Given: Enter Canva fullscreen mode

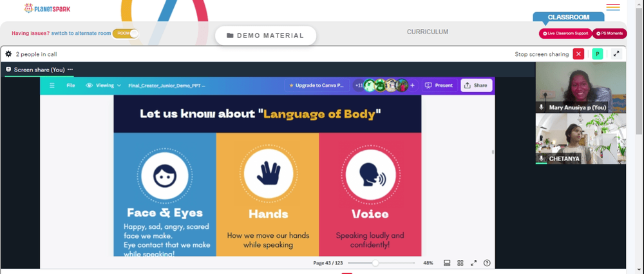Looking at the screenshot, I should (x=473, y=263).
